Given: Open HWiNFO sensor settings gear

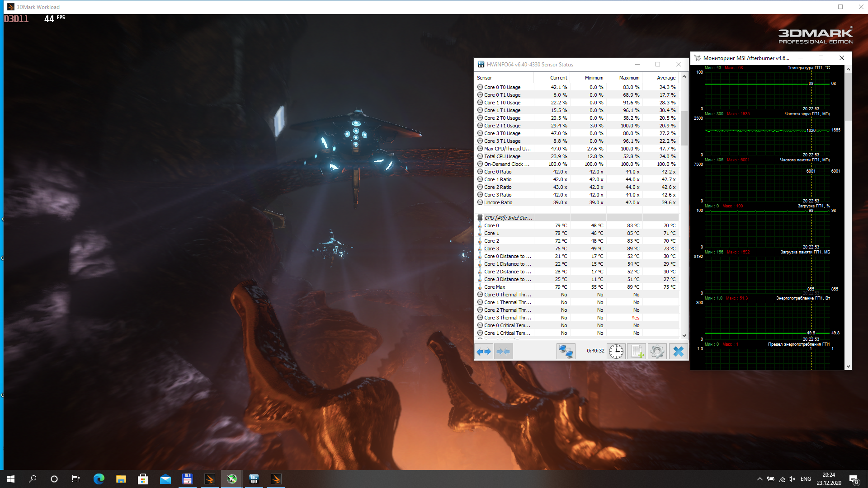Looking at the screenshot, I should click(657, 352).
